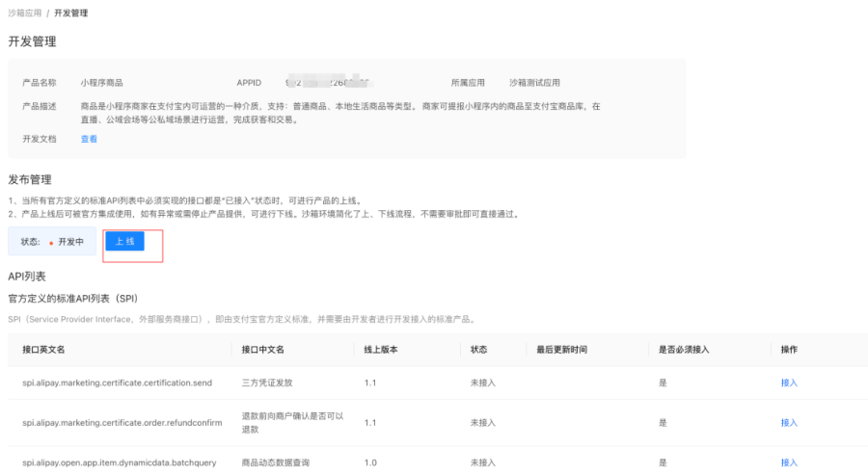
Task: Click the blue 上线 button
Action: [x=125, y=241]
